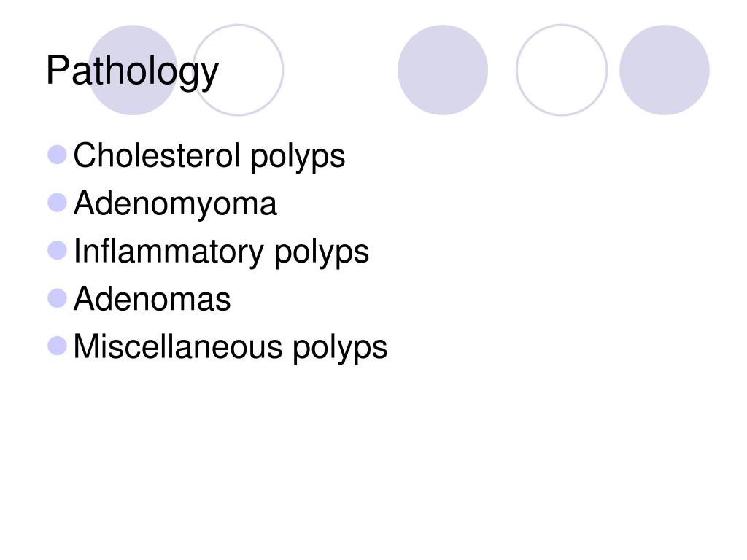747x560 pixels.
Task: Select the filled circle at the far right
Action: tap(664, 70)
